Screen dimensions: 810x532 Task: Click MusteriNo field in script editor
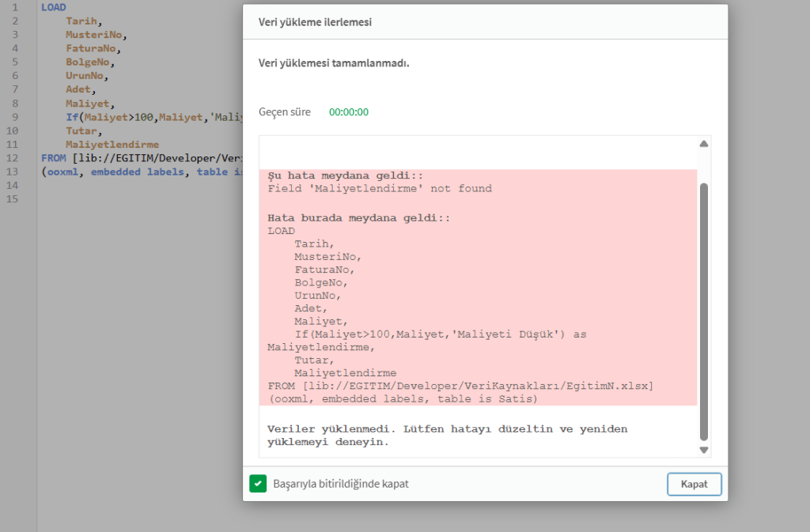click(x=95, y=35)
